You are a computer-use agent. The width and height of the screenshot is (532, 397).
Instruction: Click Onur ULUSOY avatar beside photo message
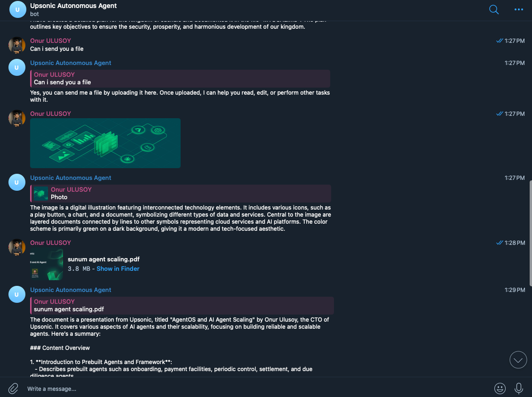(17, 118)
